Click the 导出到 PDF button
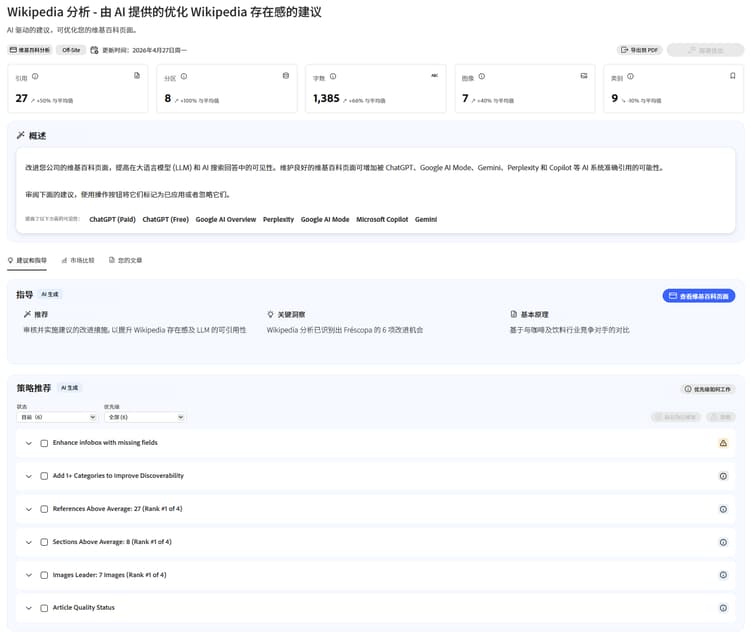 (639, 50)
